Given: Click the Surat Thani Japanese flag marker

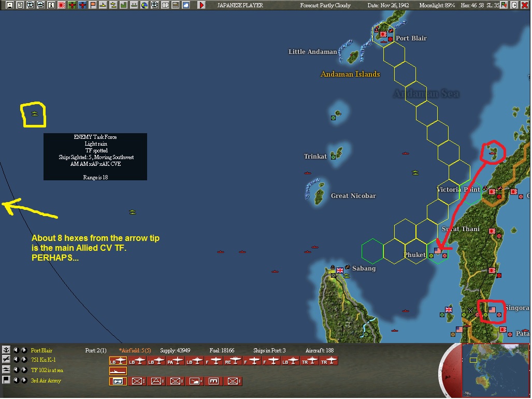Looking at the screenshot, I should point(492,231).
